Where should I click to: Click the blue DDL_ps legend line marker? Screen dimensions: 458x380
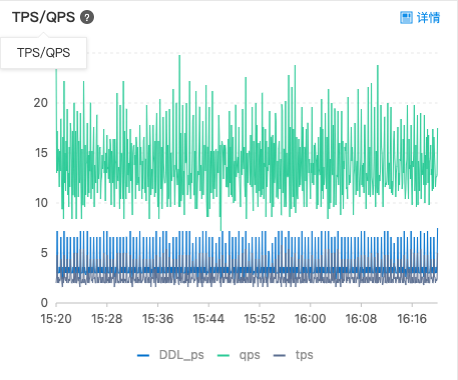(143, 355)
